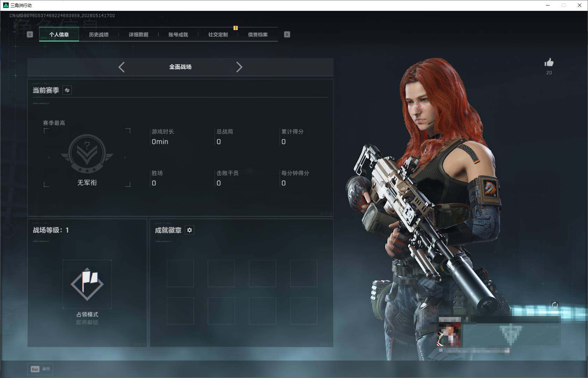588x378 pixels.
Task: Click the 0min playtime value
Action: 160,141
